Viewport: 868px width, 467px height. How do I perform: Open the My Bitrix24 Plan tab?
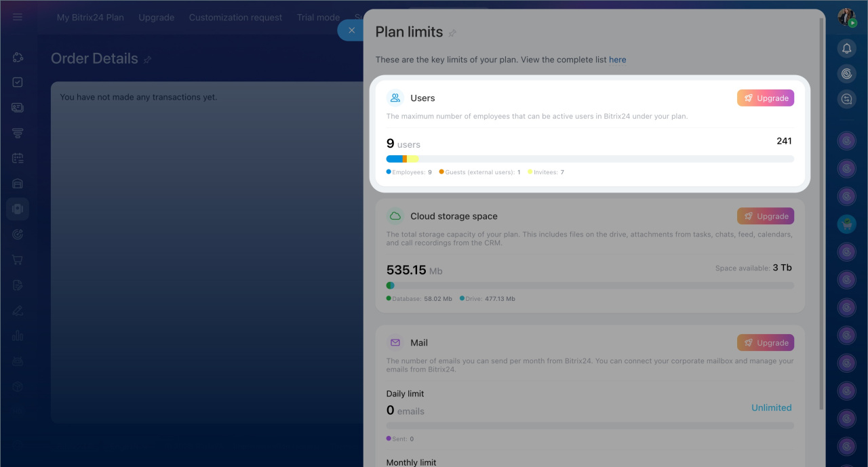(x=90, y=18)
